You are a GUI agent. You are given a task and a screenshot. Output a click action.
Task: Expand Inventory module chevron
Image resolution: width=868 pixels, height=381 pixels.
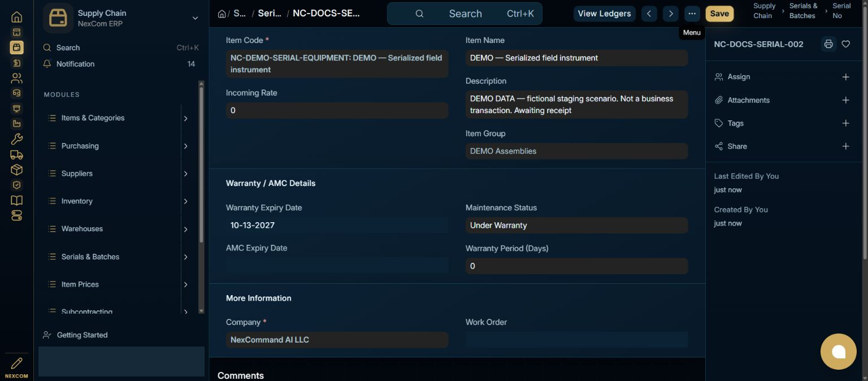point(185,201)
